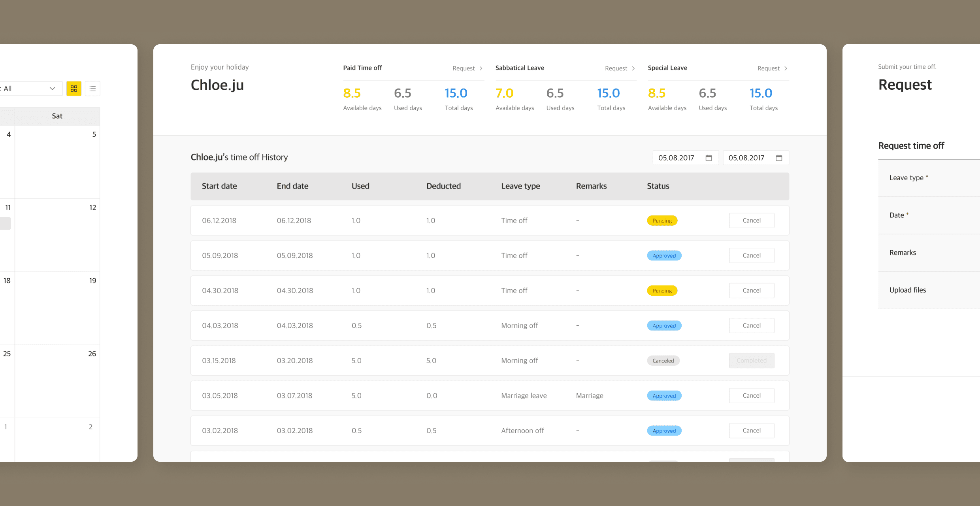The width and height of the screenshot is (980, 506).
Task: Click Sabbatical Leave Request arrow
Action: pyautogui.click(x=633, y=68)
